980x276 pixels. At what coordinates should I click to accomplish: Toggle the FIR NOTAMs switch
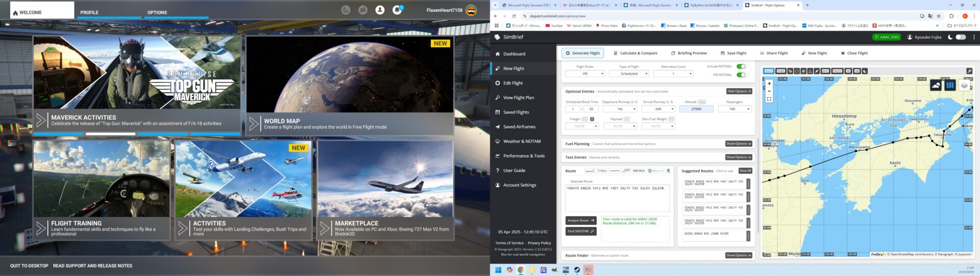click(741, 75)
